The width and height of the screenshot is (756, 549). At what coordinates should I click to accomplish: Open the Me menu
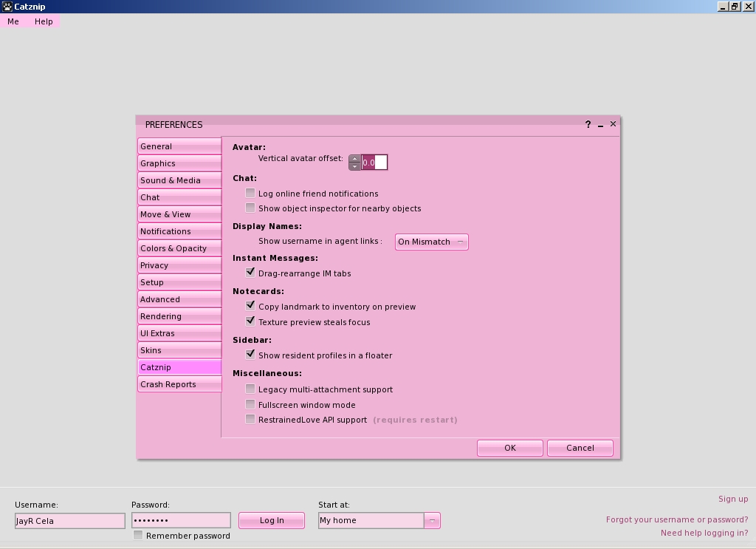tap(13, 21)
